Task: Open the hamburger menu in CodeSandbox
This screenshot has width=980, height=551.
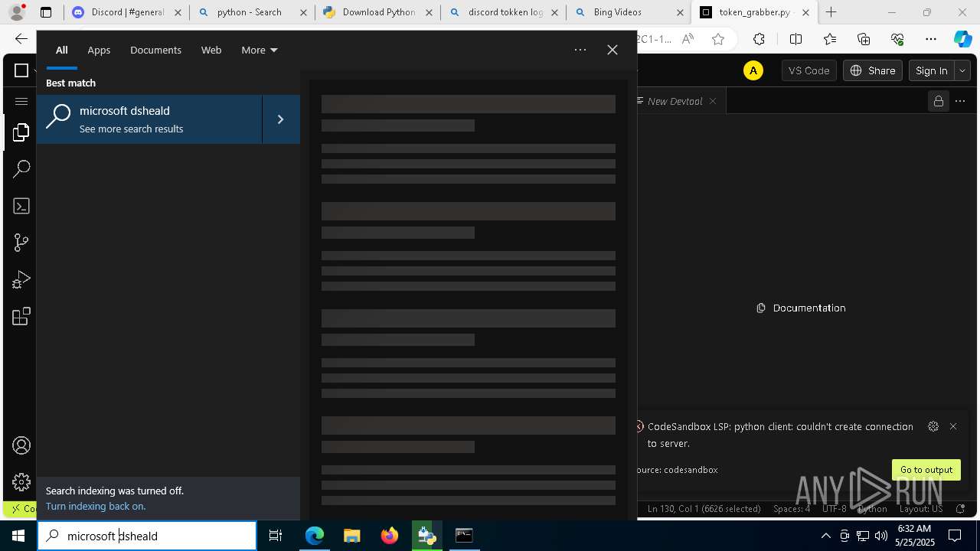Action: pos(21,101)
